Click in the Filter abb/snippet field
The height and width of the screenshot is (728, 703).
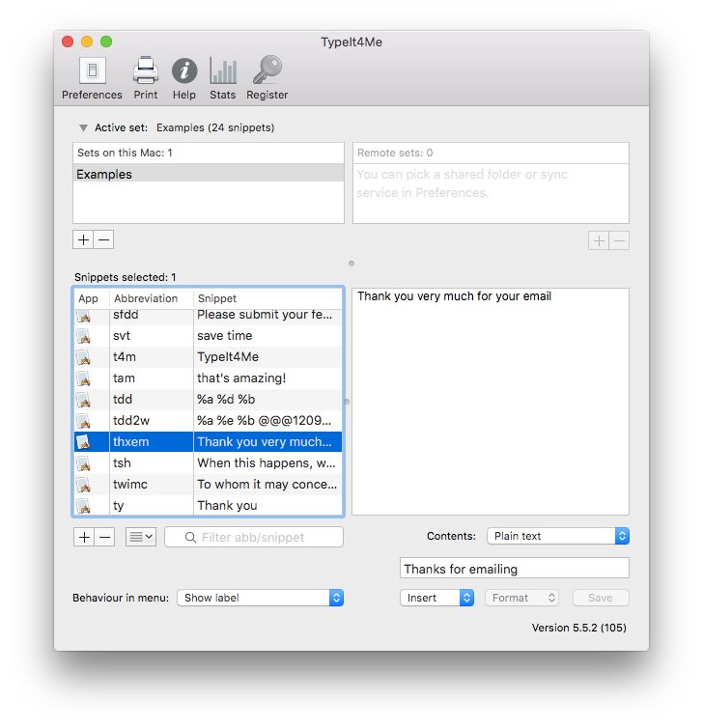(x=254, y=537)
